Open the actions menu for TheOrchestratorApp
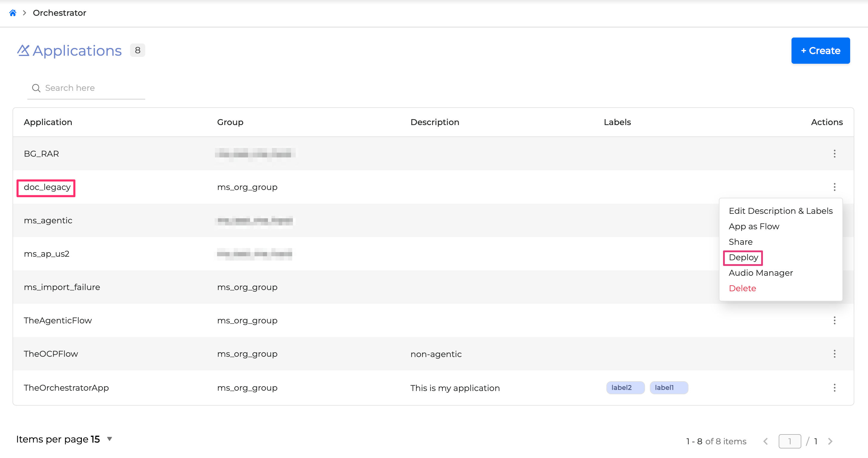The width and height of the screenshot is (868, 458). pyautogui.click(x=834, y=387)
